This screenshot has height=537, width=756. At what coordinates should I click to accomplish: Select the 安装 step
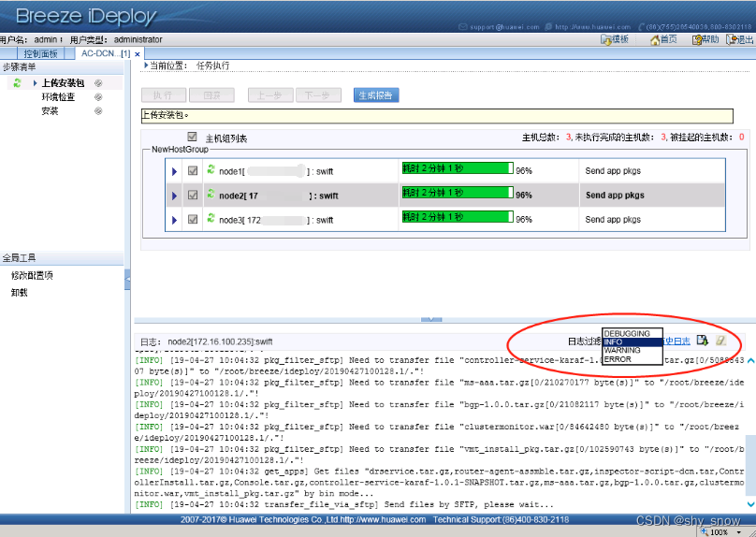[x=50, y=111]
